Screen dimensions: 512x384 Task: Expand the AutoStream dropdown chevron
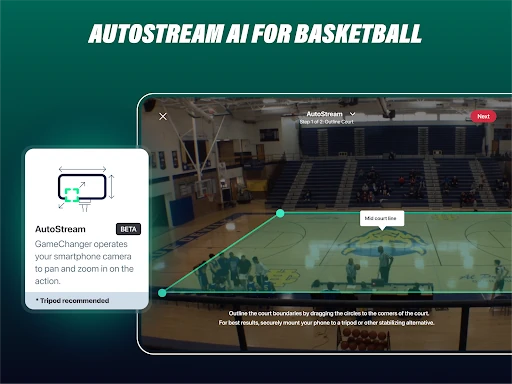(352, 114)
